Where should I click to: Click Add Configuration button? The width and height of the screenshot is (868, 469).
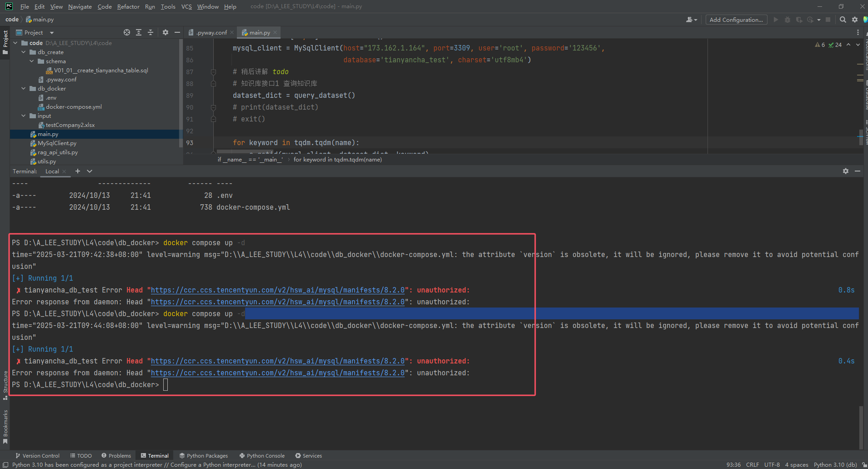pyautogui.click(x=736, y=20)
